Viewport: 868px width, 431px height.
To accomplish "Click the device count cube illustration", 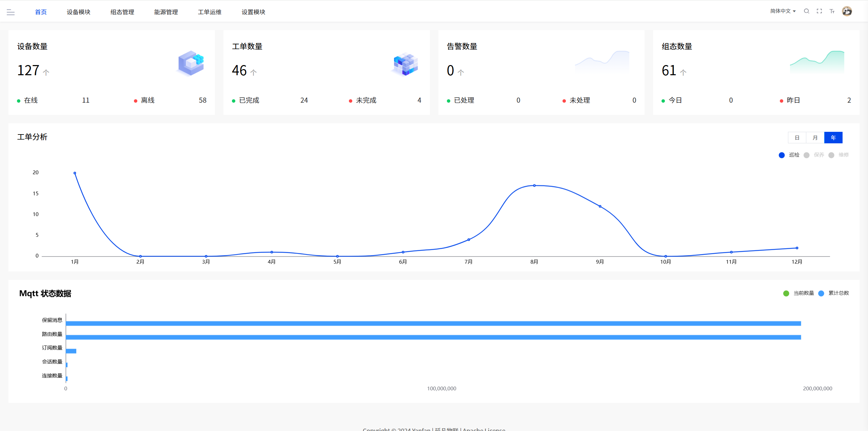I will (x=191, y=63).
